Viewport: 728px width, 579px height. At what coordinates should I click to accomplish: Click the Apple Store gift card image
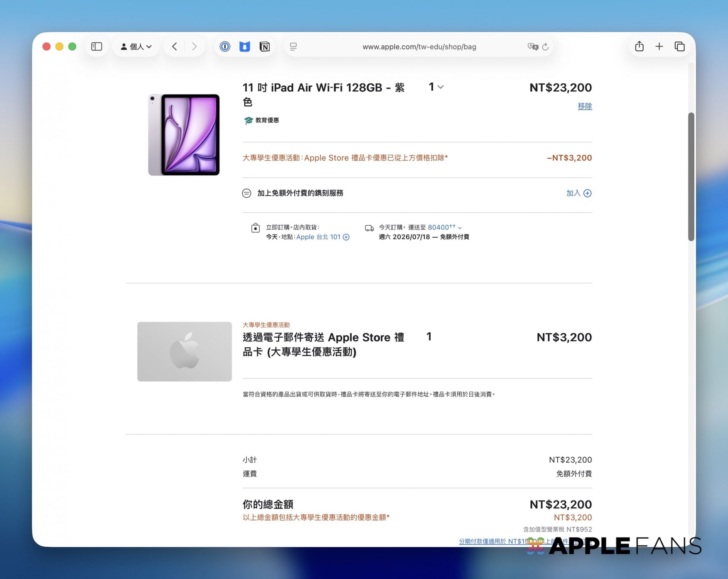185,352
